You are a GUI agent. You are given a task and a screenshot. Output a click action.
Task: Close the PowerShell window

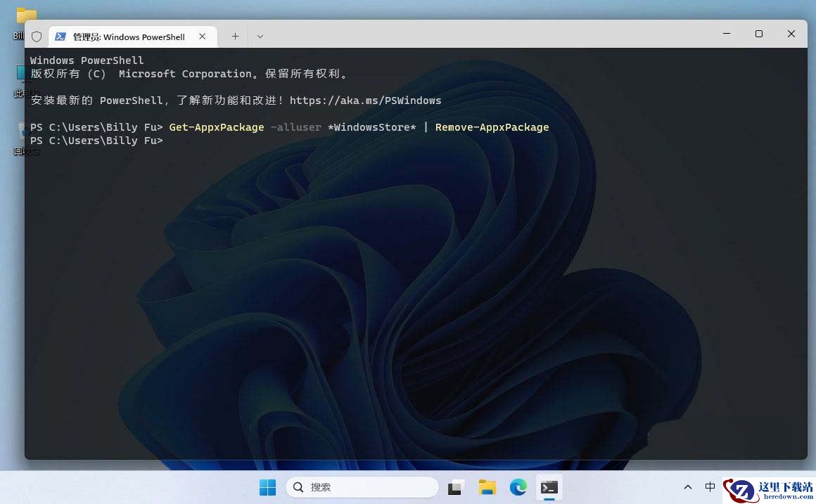791,33
